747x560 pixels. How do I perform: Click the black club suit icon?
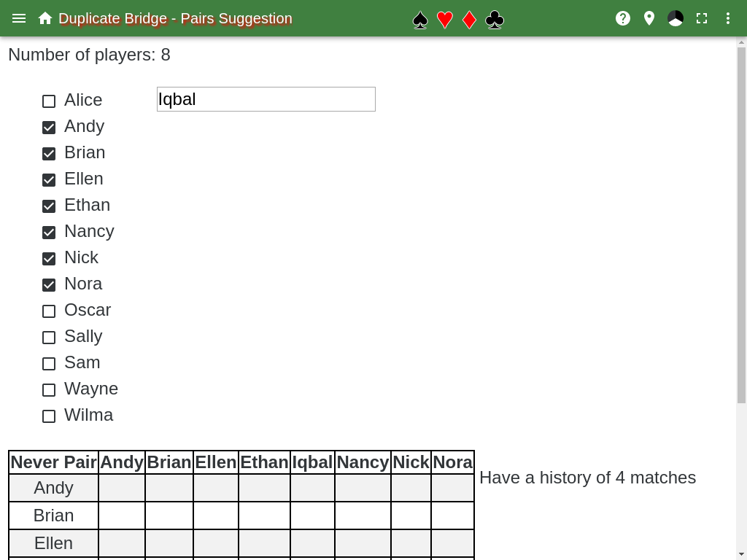point(495,20)
